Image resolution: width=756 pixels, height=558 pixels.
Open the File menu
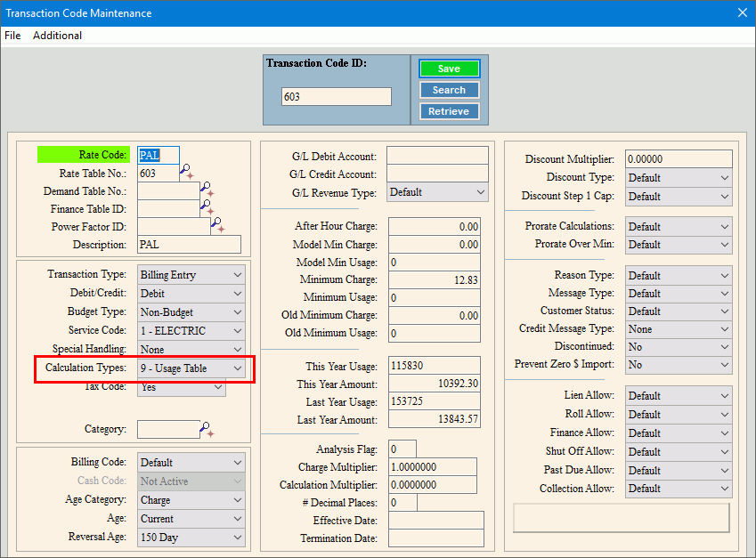(12, 36)
